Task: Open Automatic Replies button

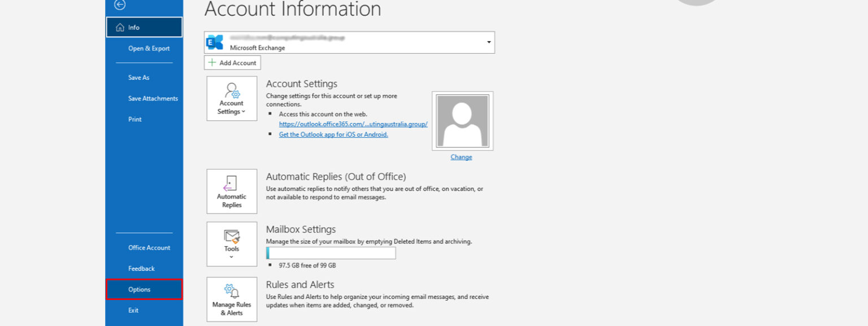Action: (x=232, y=191)
